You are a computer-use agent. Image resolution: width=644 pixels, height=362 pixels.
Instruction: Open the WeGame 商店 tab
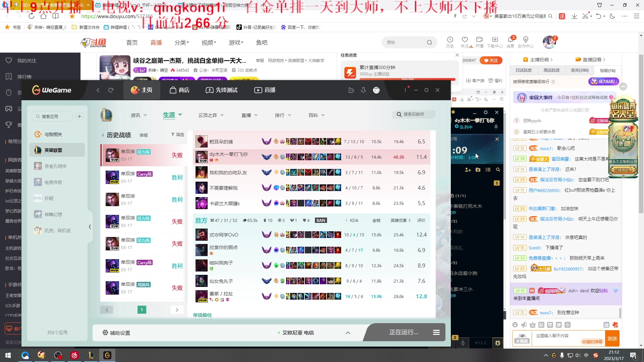point(179,90)
